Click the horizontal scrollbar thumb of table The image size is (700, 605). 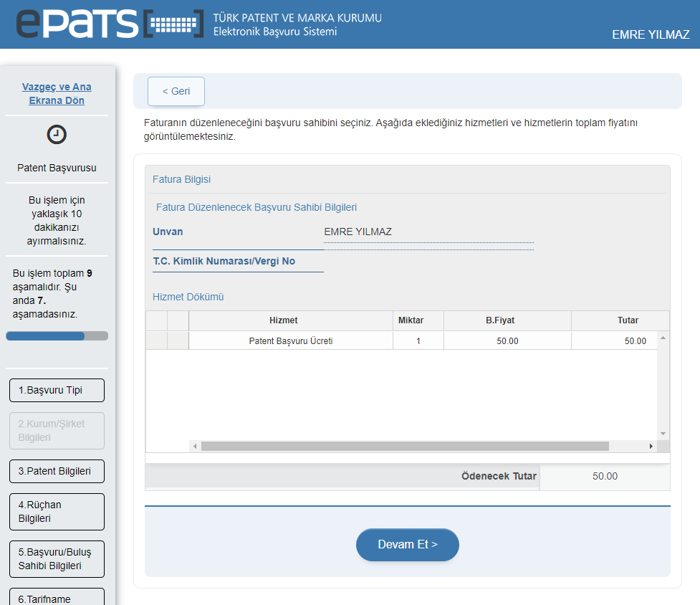[405, 446]
